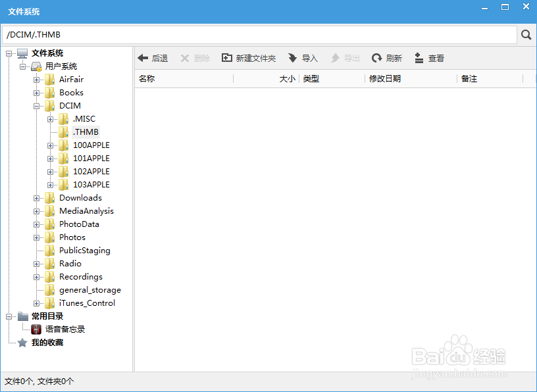Click the New Folder (新建文件夹) button
This screenshot has height=392, width=537.
tap(249, 58)
